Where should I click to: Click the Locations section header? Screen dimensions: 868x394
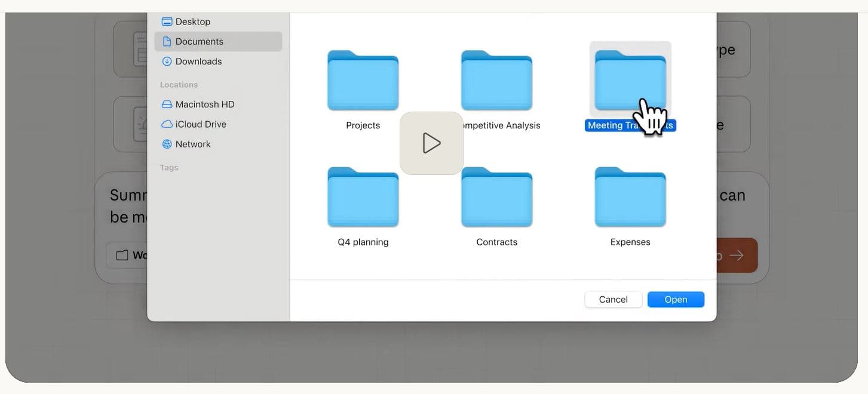coord(179,85)
